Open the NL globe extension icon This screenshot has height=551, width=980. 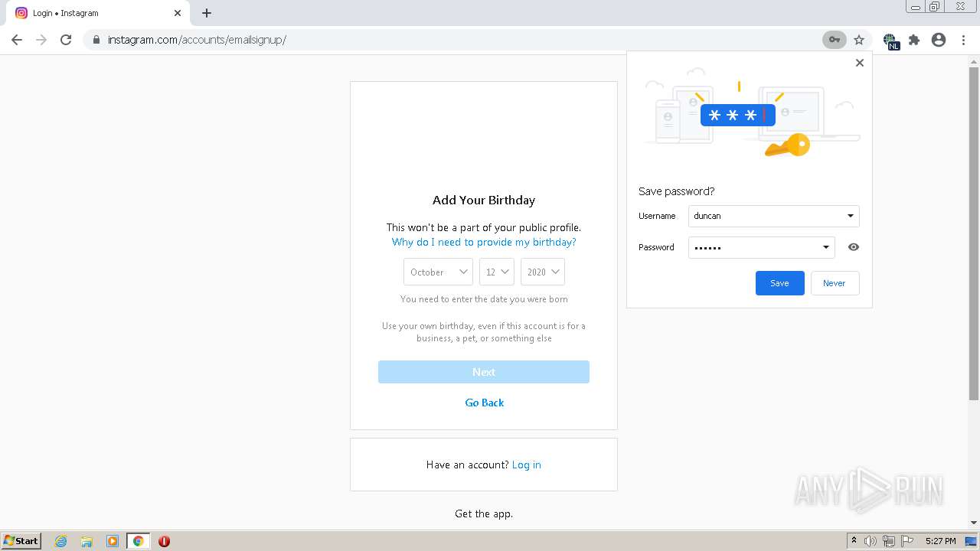(890, 41)
